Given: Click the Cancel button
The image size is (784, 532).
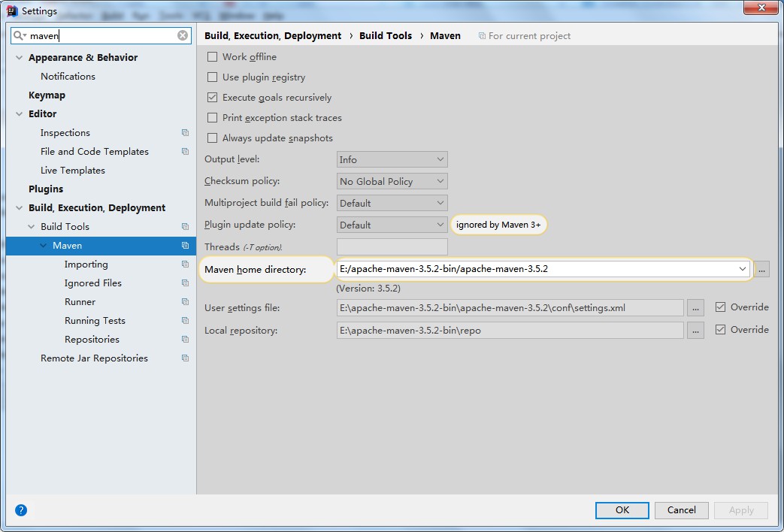Looking at the screenshot, I should point(682,510).
